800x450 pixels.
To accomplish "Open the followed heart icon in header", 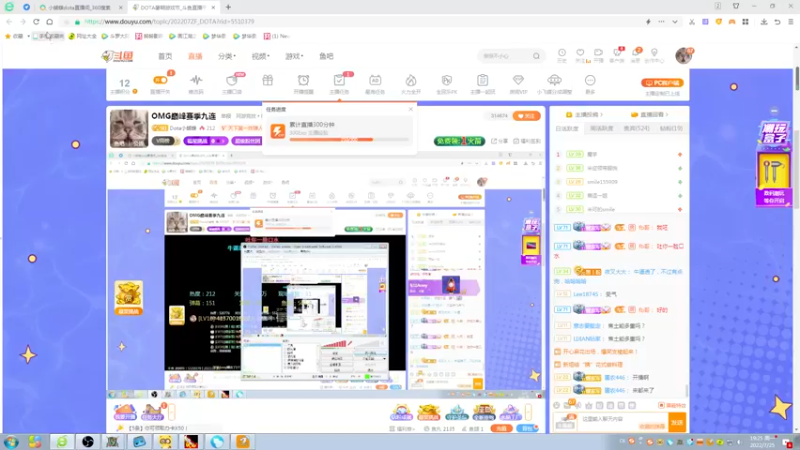I will pos(580,55).
